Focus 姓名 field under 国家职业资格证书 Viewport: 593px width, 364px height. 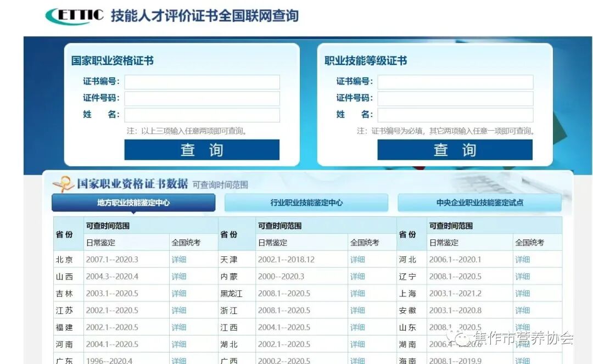pos(202,115)
